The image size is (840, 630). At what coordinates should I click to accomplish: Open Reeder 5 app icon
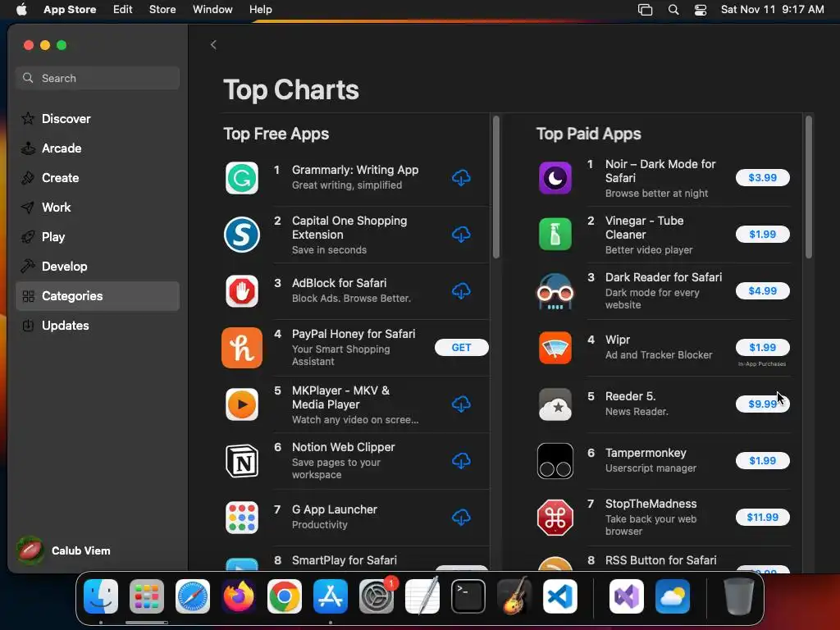tap(555, 404)
